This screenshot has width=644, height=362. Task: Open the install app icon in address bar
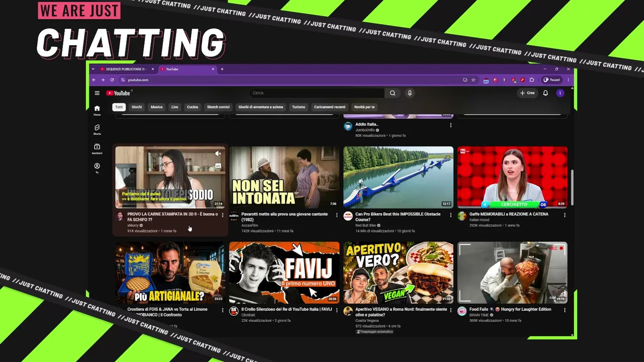coord(465,80)
